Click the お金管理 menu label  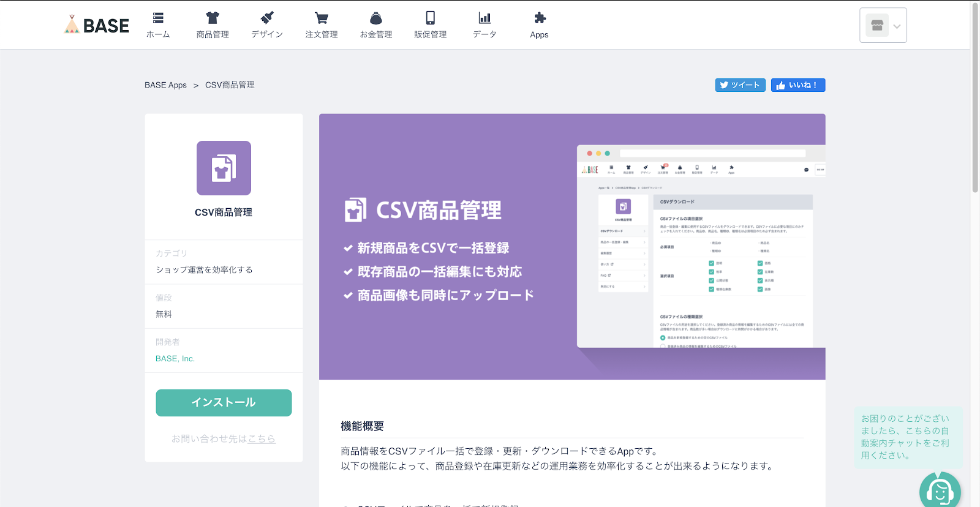(376, 34)
